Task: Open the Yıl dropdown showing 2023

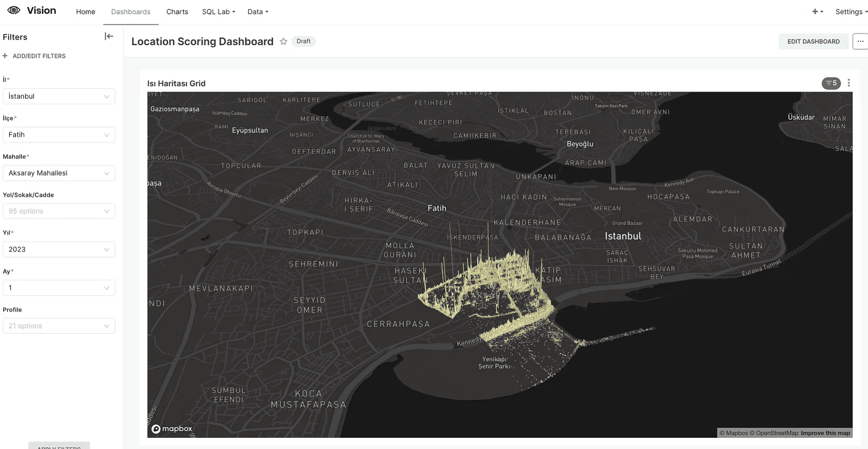Action: [x=59, y=250]
